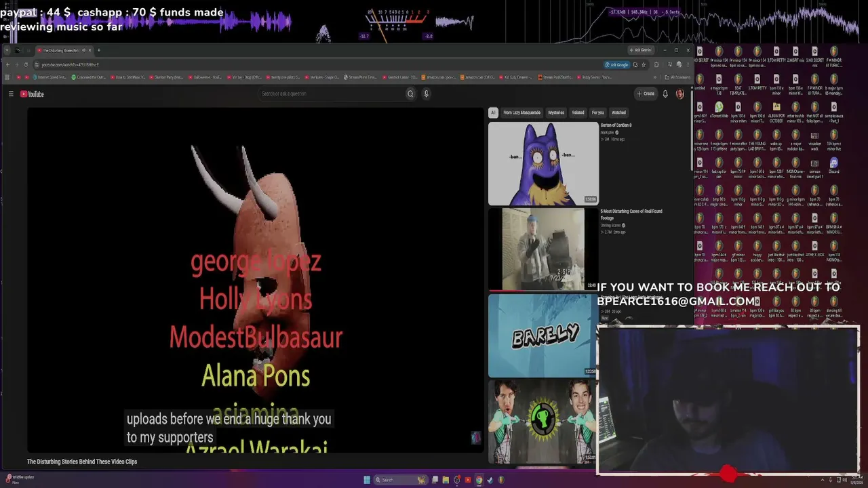The width and height of the screenshot is (868, 488).
Task: Open Steam from the taskbar
Action: tap(490, 480)
